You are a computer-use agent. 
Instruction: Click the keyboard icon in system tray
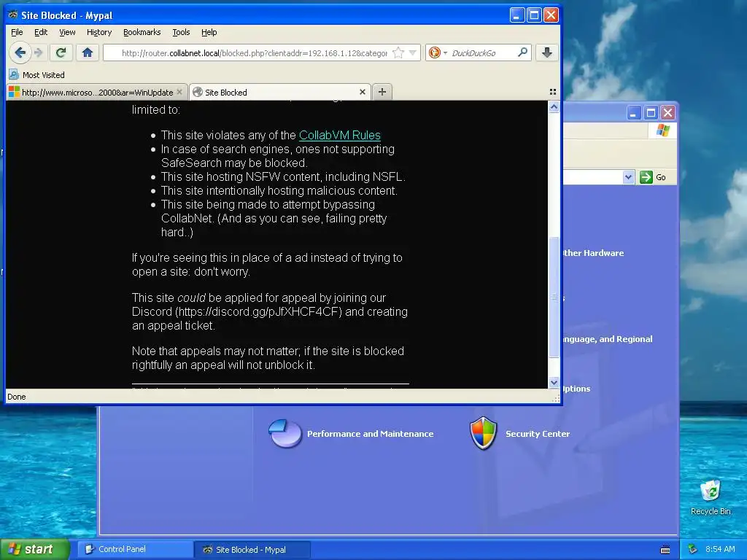pos(665,550)
